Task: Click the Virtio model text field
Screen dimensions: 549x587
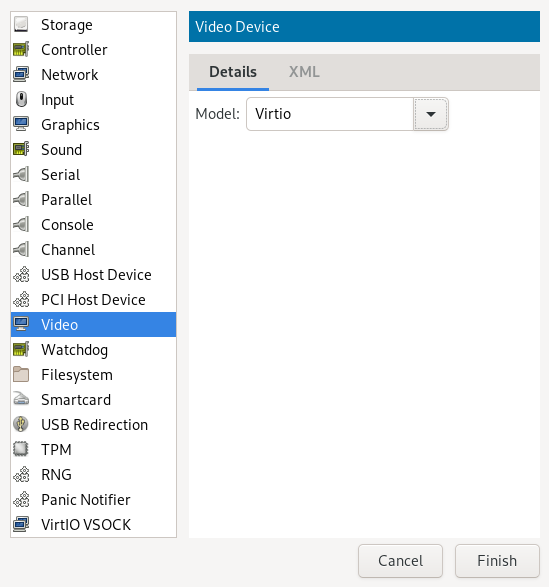Action: (x=330, y=114)
